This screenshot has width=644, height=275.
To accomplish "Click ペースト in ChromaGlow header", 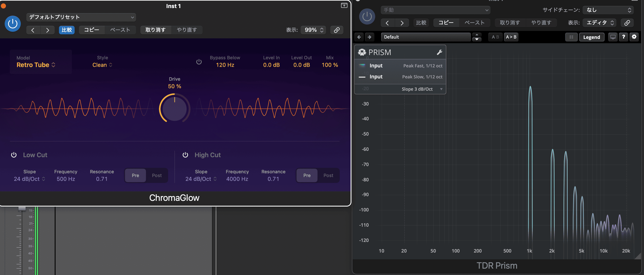I will [120, 30].
